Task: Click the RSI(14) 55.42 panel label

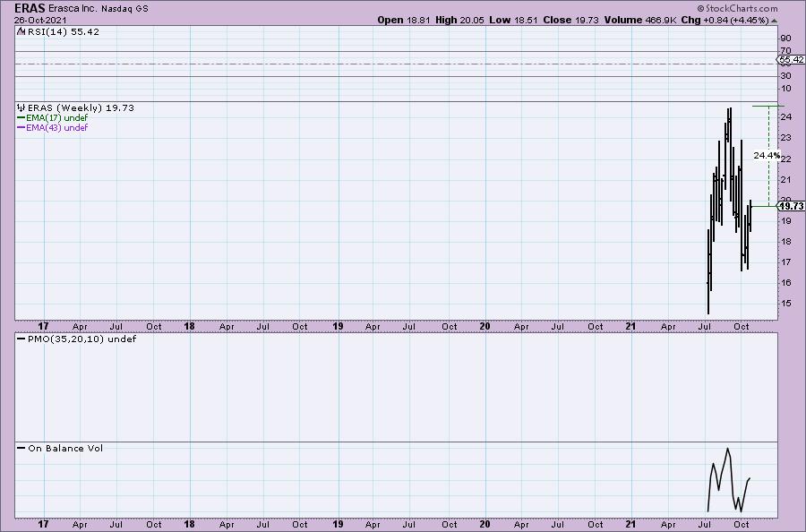Action: [63, 31]
